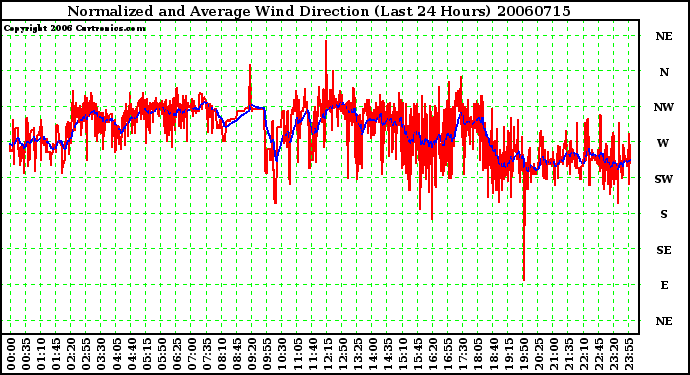Select the '08:45' time label
The width and height of the screenshot is (690, 375).
pyautogui.click(x=237, y=354)
